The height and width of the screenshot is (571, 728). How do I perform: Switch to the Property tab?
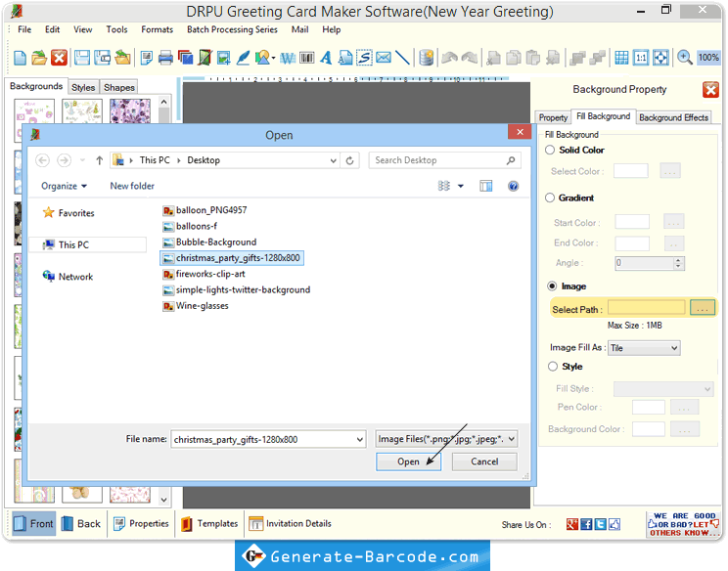point(553,117)
